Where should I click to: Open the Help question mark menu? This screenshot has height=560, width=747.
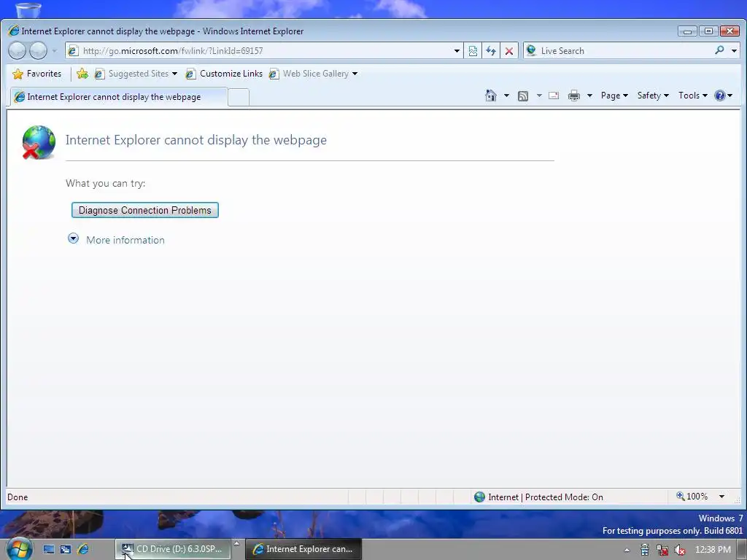(x=723, y=96)
